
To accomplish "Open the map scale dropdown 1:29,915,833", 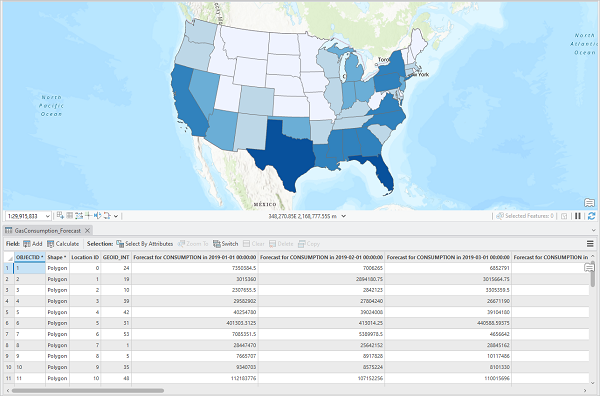I will 47,216.
